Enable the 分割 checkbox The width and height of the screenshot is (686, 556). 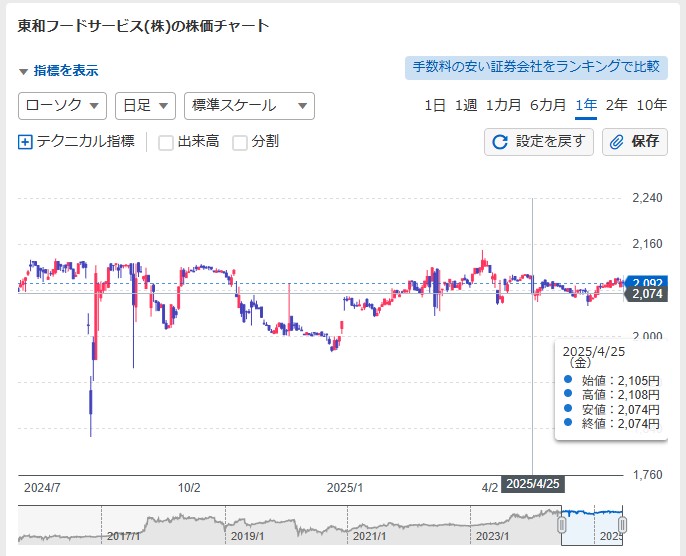240,143
